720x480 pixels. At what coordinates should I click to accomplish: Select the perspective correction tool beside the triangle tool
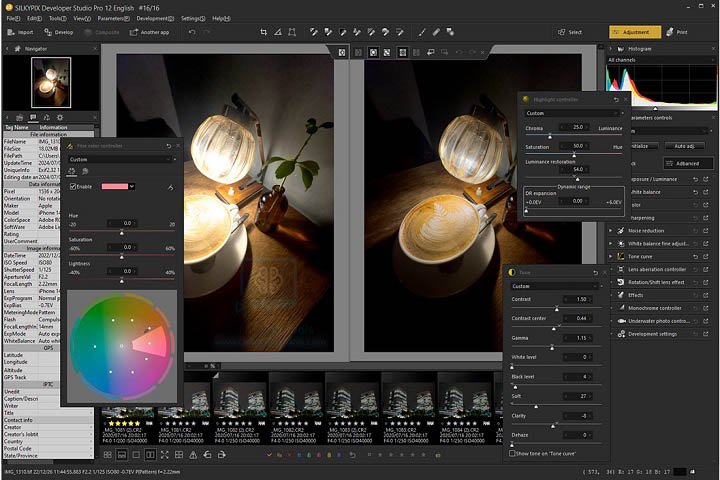click(292, 32)
